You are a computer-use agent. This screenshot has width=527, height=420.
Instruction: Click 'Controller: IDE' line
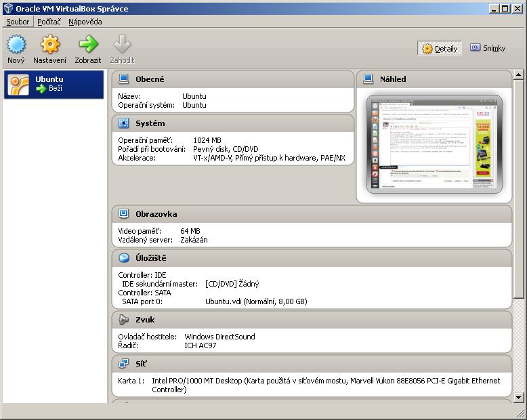142,275
